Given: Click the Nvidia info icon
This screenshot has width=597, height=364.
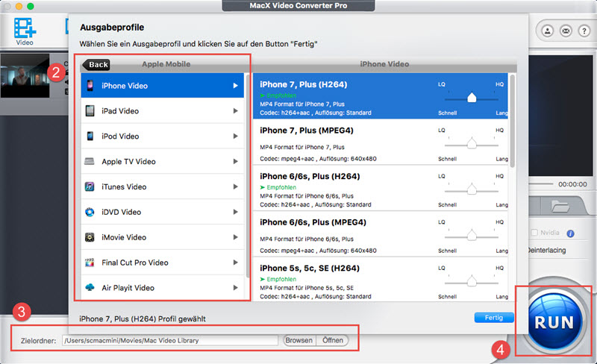Looking at the screenshot, I should [x=571, y=233].
